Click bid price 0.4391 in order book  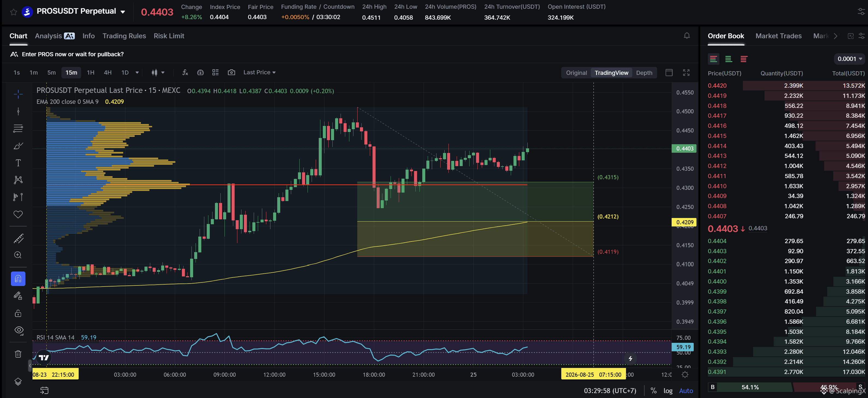pyautogui.click(x=717, y=372)
